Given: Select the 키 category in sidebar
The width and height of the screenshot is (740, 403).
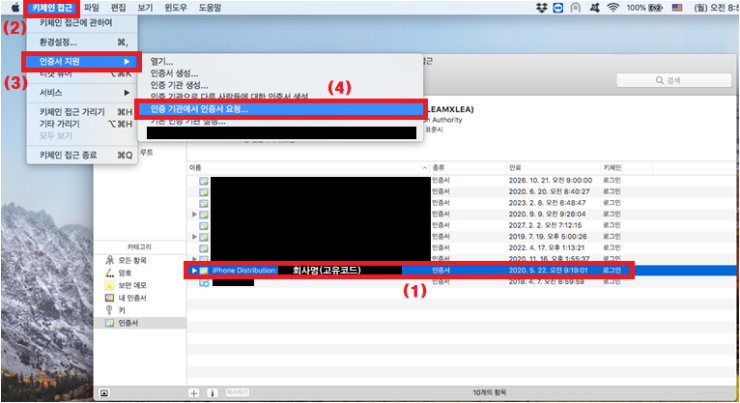Looking at the screenshot, I should coord(123,310).
